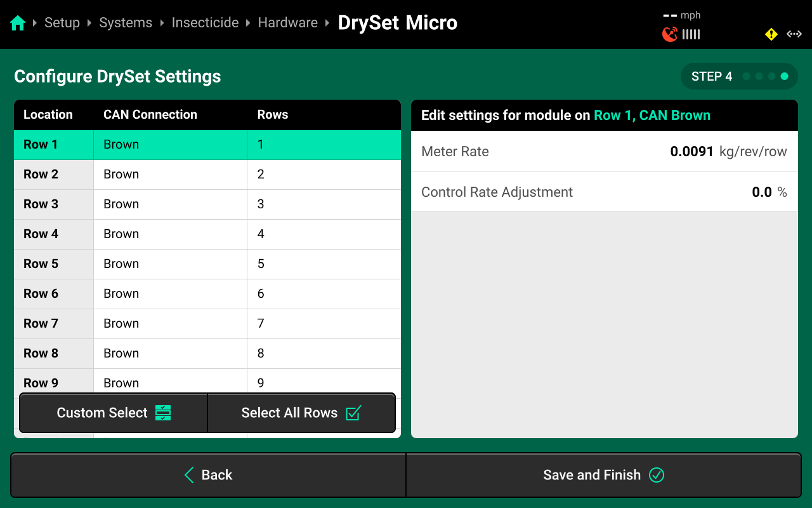Navigate to Setup breadcrumb
This screenshot has width=812, height=508.
click(62, 23)
